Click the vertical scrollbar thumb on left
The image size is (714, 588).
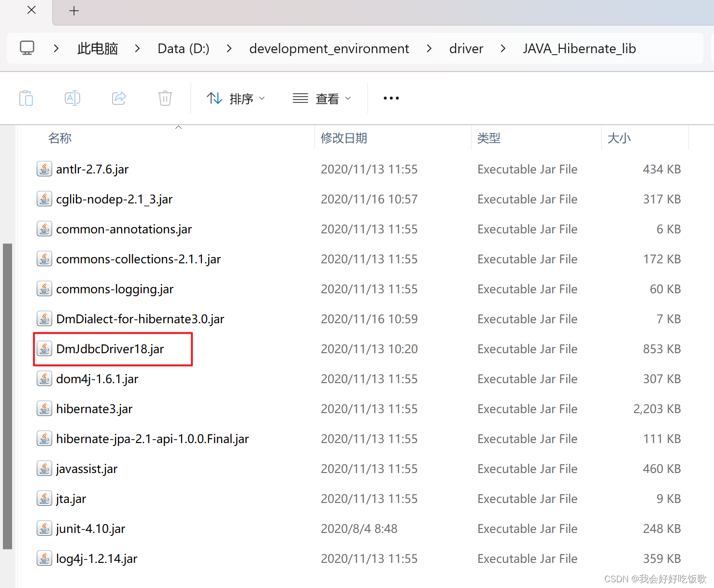(7, 396)
